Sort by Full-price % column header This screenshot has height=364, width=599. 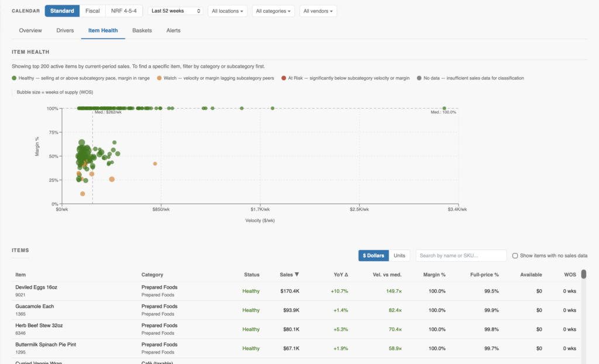click(x=484, y=275)
